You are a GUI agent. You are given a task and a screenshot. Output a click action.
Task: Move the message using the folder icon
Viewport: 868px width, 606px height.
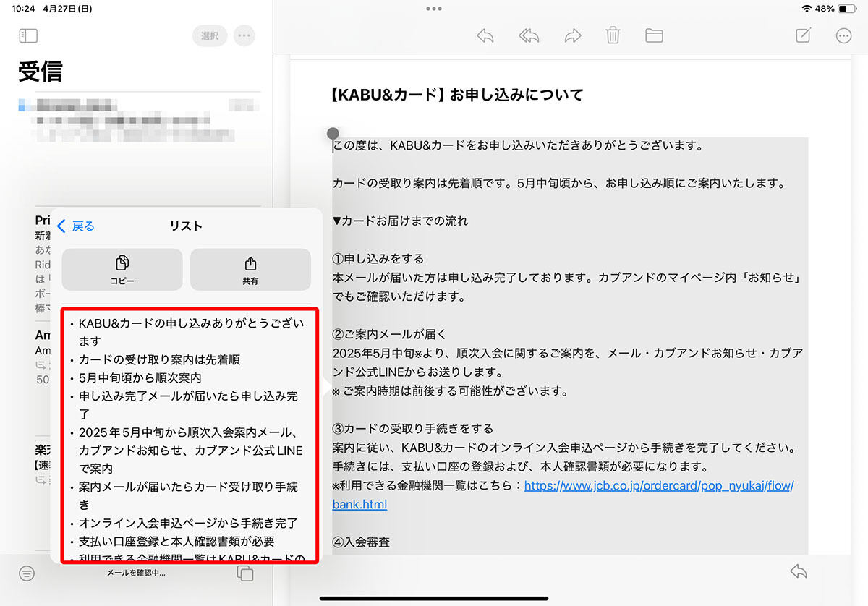[x=655, y=35]
